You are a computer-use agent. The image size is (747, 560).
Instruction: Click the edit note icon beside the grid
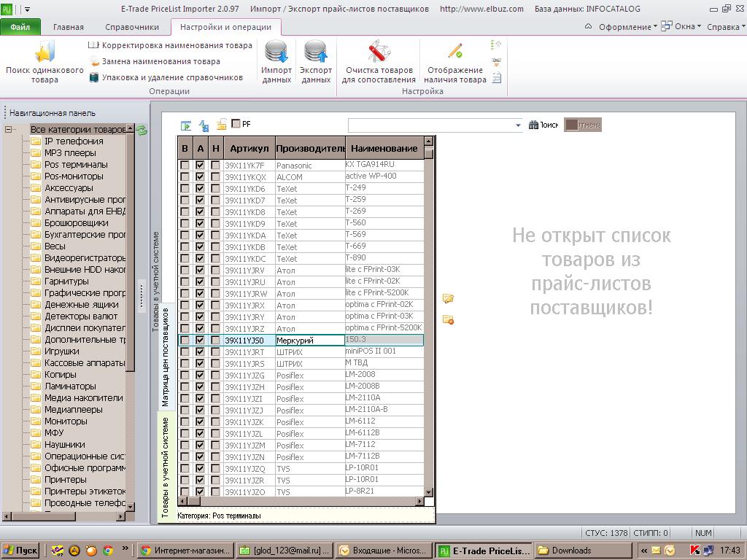[x=448, y=298]
